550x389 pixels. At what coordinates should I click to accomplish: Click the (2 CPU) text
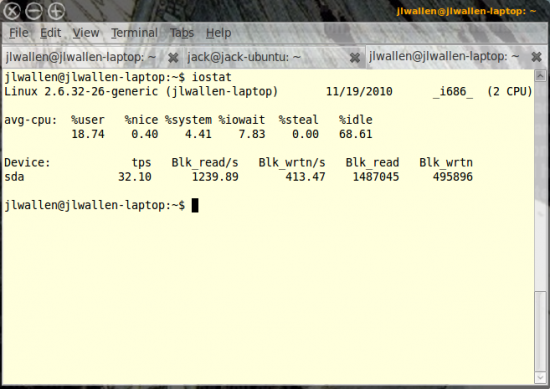(510, 92)
